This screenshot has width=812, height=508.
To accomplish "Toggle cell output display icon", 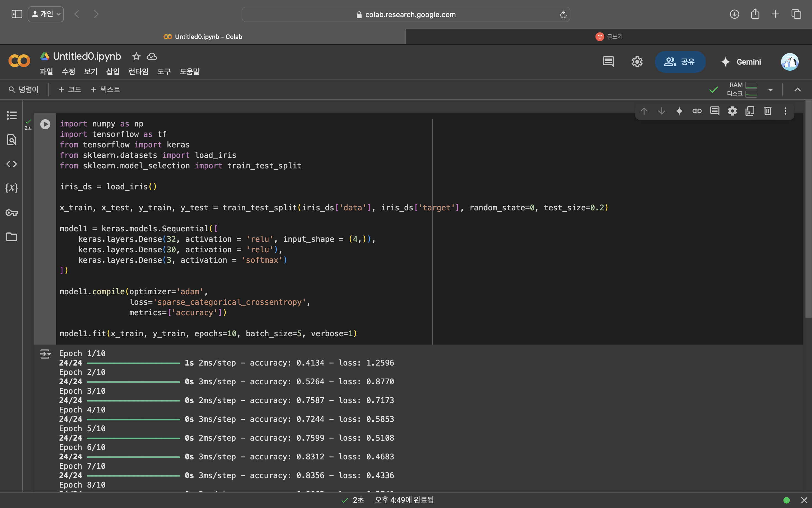I will tap(45, 354).
